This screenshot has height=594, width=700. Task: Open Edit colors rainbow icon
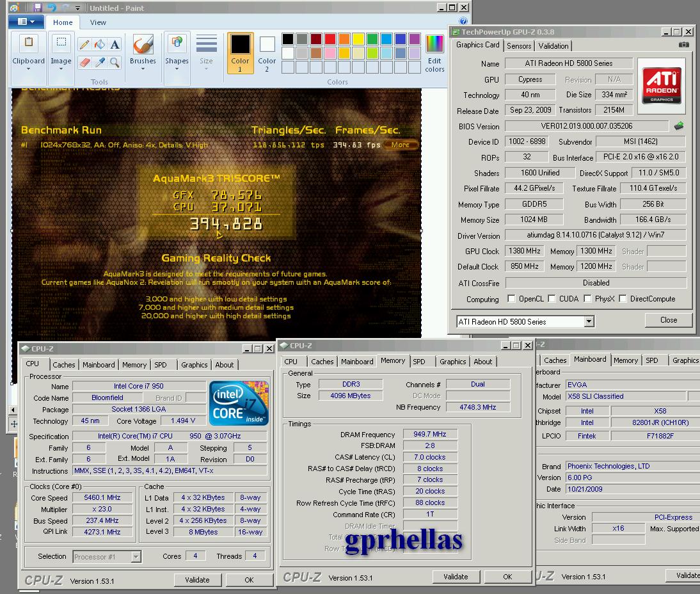pos(434,44)
